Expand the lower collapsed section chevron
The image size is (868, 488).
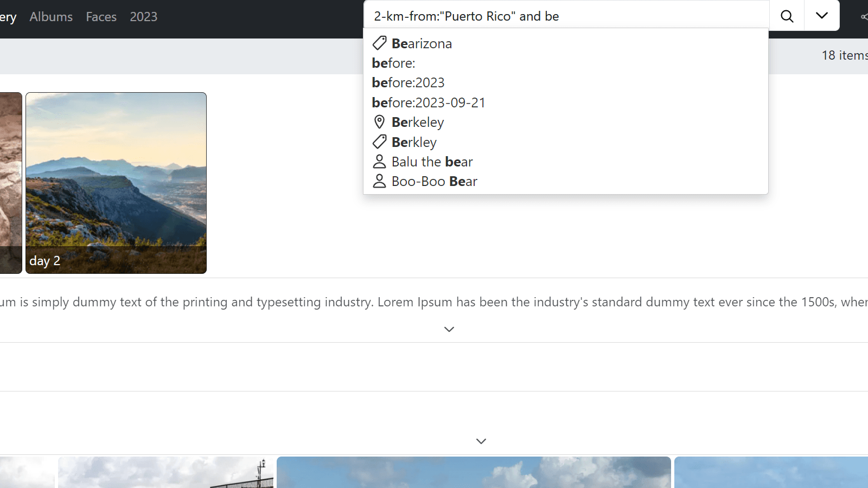point(481,441)
